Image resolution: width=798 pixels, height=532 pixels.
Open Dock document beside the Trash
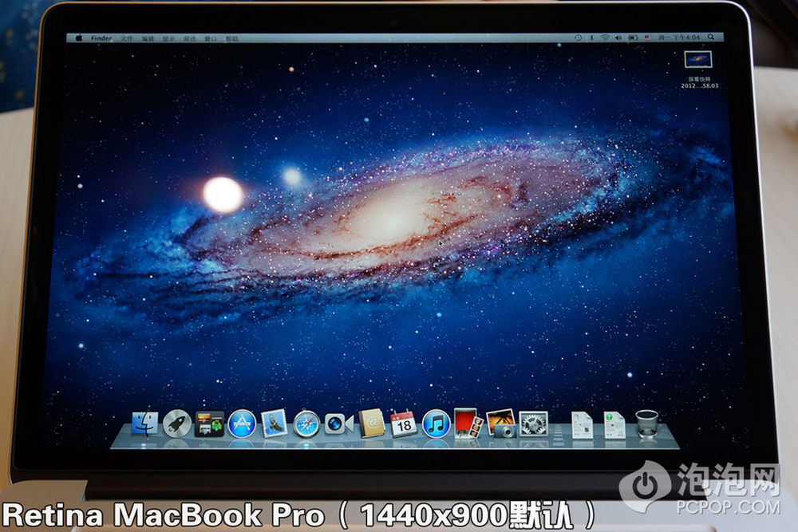pos(614,424)
